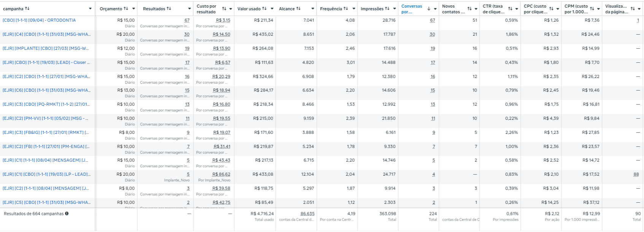Open campaign [EJR] [C6] [CBO] [1-1-1] [31/03]
The height and width of the screenshot is (232, 644).
click(46, 90)
